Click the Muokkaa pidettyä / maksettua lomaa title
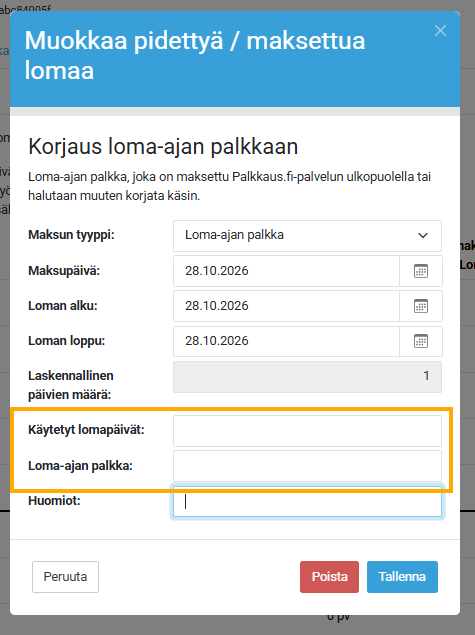This screenshot has width=475, height=635. click(195, 55)
